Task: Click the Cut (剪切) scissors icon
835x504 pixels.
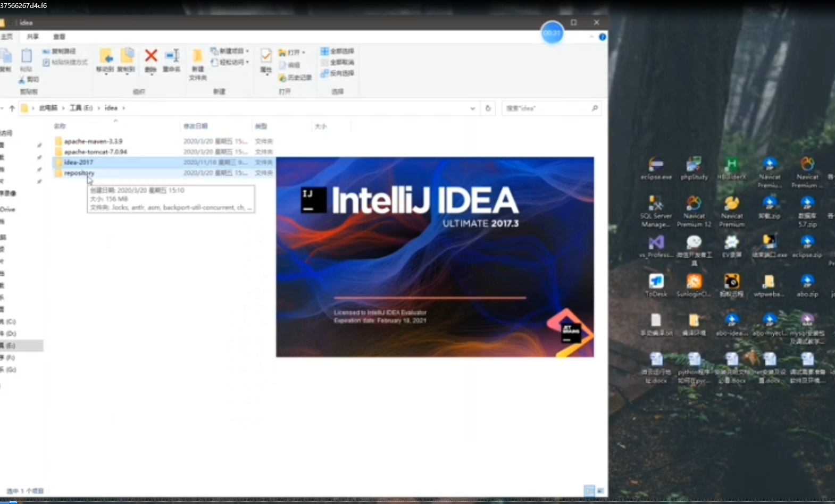Action: pos(22,80)
